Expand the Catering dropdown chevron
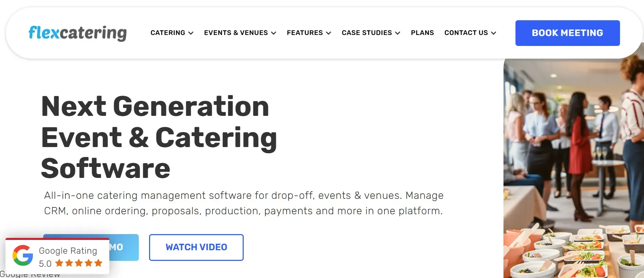The width and height of the screenshot is (644, 278). click(191, 33)
